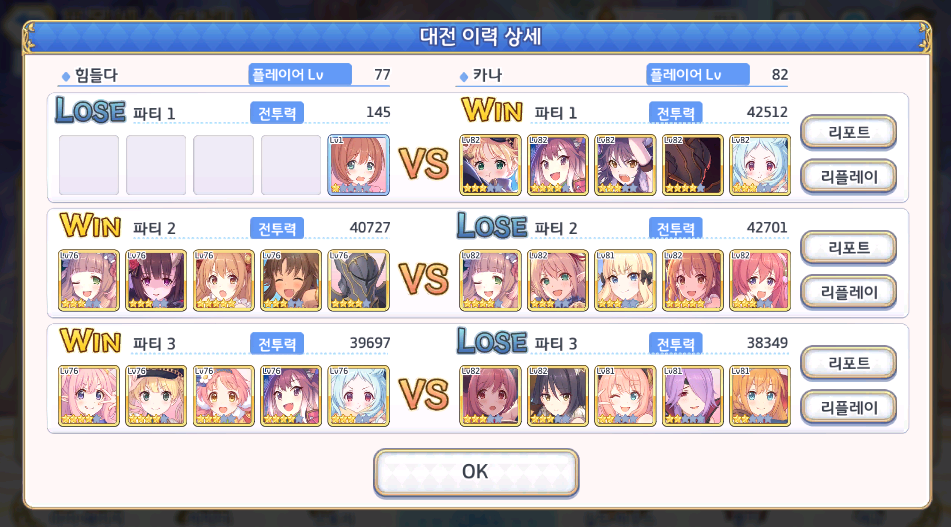951x527 pixels.
Task: Tap the orange-haired last character in 카나's party 3
Action: tap(759, 395)
